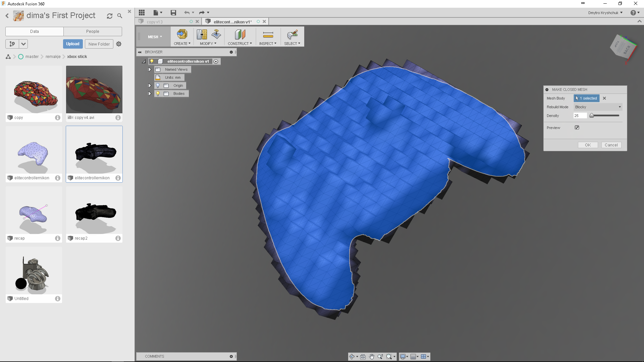The image size is (644, 362).
Task: Click the remakje breadcrumb link
Action: point(53,57)
